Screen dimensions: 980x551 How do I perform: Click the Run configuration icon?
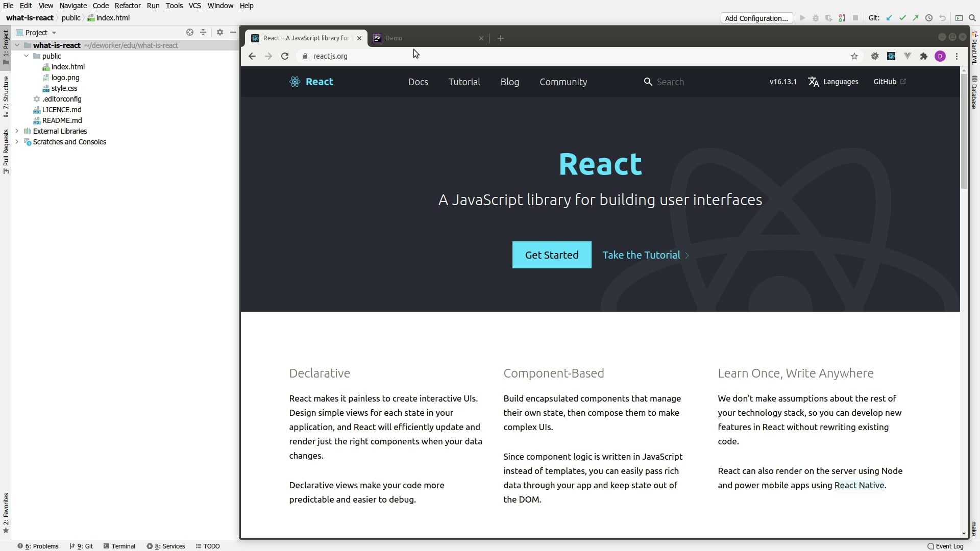coord(802,18)
